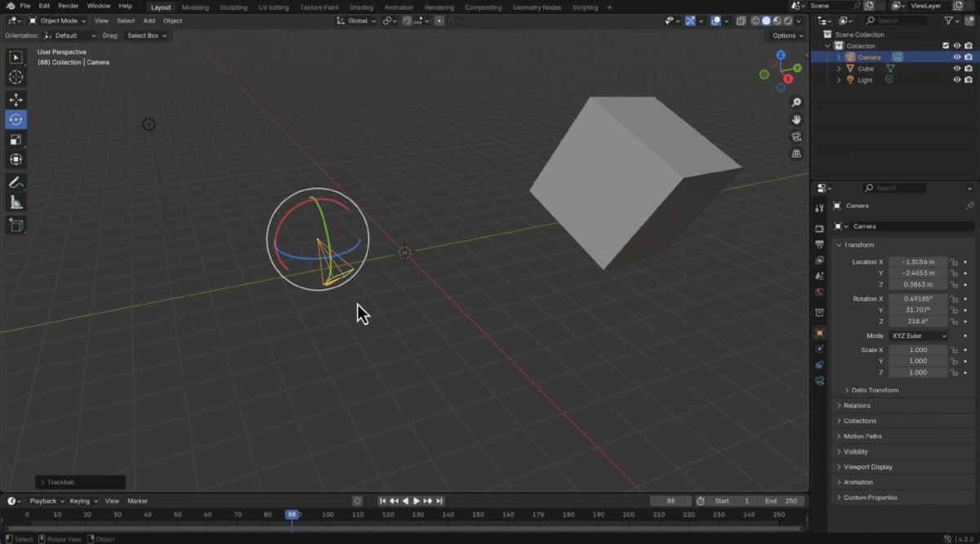Open the XYZ Euler rotation mode dropdown
This screenshot has width=980, height=544.
click(919, 336)
